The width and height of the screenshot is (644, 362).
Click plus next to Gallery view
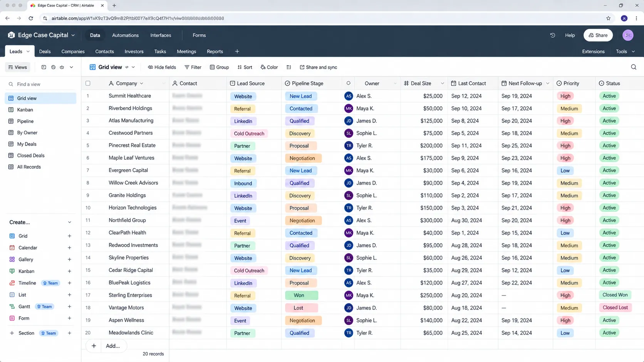point(69,260)
